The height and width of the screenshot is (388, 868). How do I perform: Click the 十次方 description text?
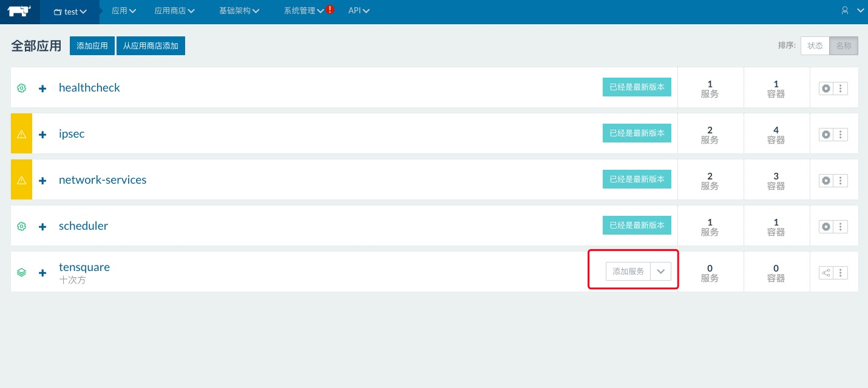click(x=72, y=280)
